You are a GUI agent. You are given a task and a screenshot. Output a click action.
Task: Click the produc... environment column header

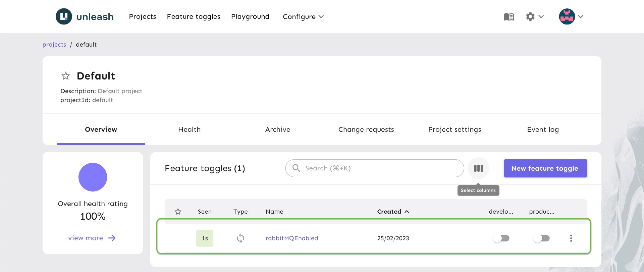click(542, 212)
